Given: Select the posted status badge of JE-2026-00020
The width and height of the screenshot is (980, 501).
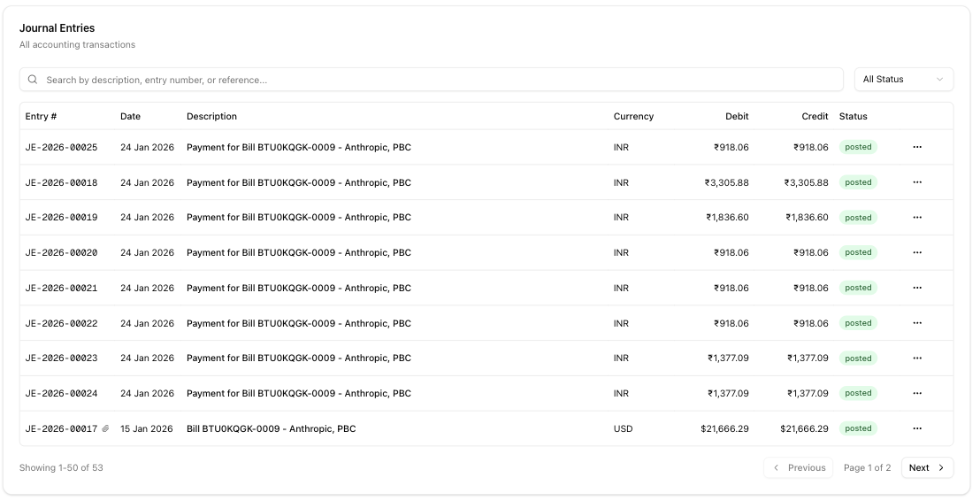Looking at the screenshot, I should tap(857, 252).
